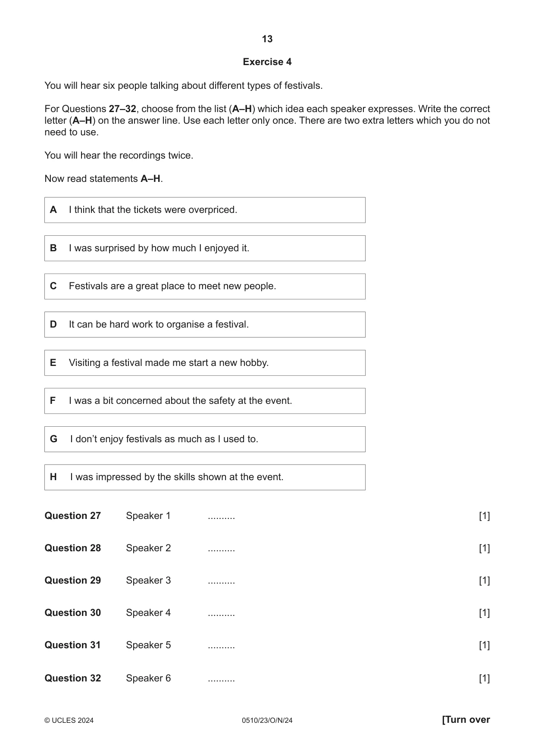Click the paper code 0510/23/O/N/24
This screenshot has width=535, height=756.
267,721
